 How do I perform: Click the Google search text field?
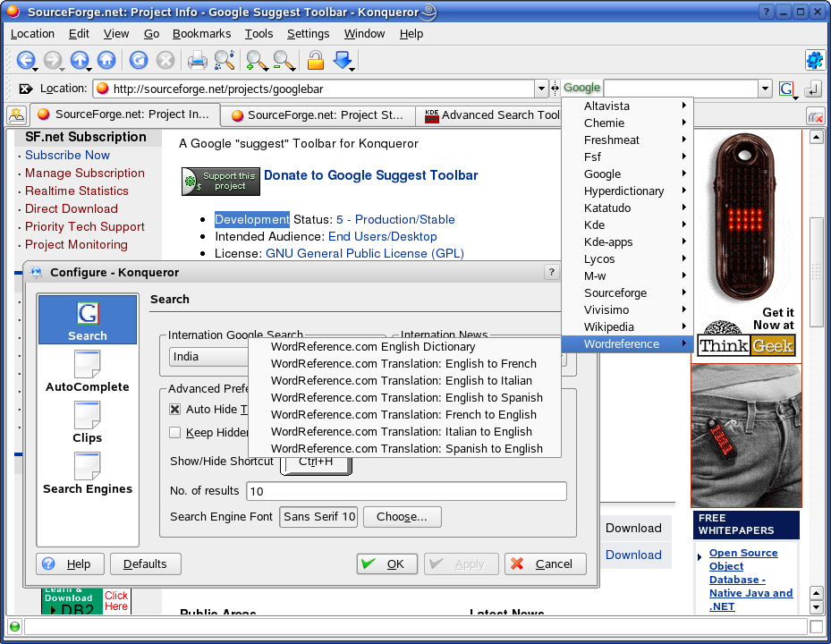pyautogui.click(x=681, y=89)
